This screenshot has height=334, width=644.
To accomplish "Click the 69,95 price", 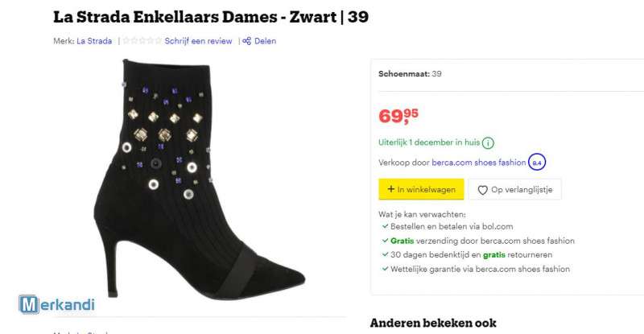I will click(x=398, y=116).
